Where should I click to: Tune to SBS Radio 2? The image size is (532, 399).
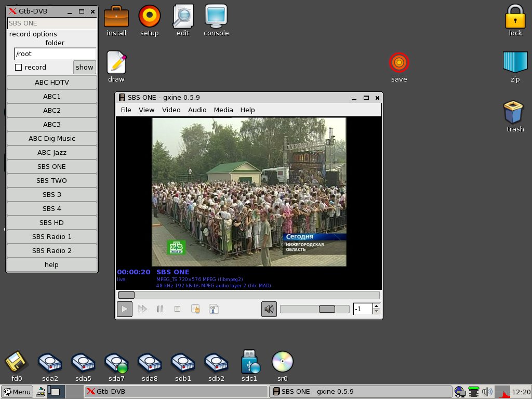tap(52, 251)
